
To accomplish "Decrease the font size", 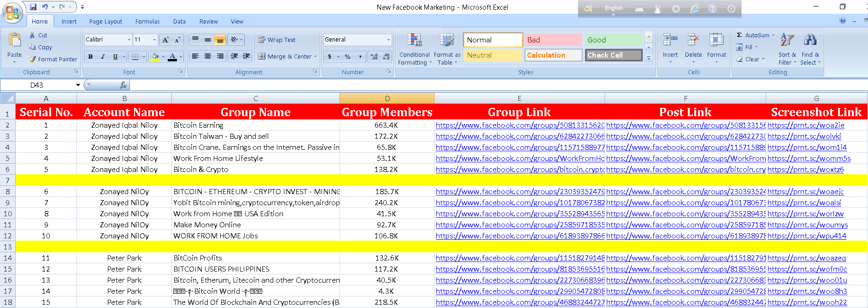I will click(x=177, y=40).
